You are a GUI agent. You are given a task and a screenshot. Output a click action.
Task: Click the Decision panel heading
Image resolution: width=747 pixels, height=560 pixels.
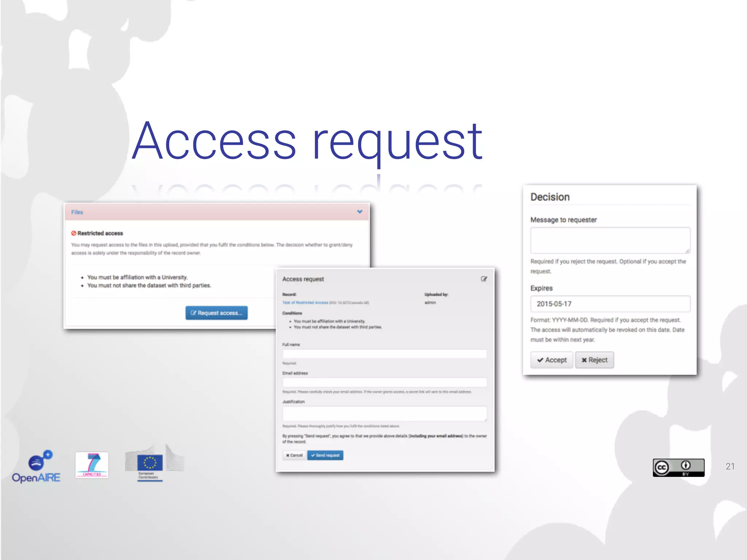point(550,197)
